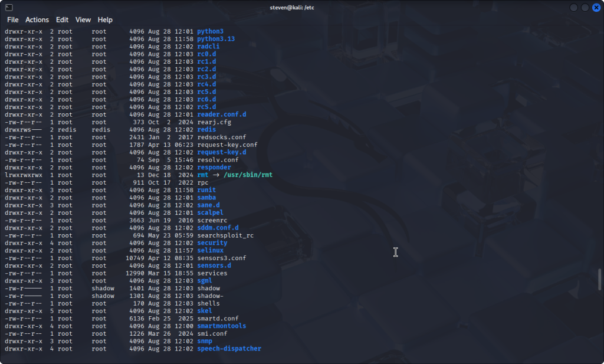This screenshot has height=364, width=604.
Task: Click the redis directory entry
Action: 206,130
